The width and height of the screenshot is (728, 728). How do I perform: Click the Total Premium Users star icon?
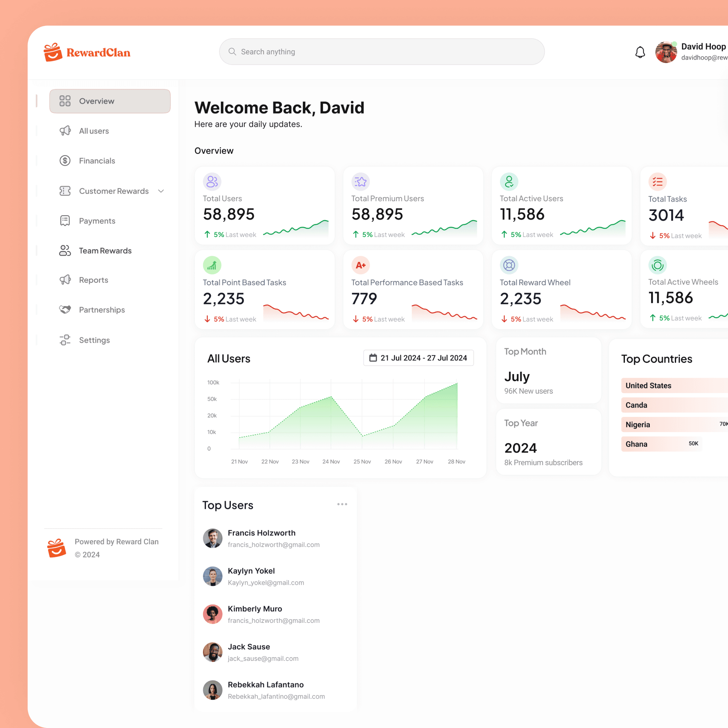[x=360, y=182]
